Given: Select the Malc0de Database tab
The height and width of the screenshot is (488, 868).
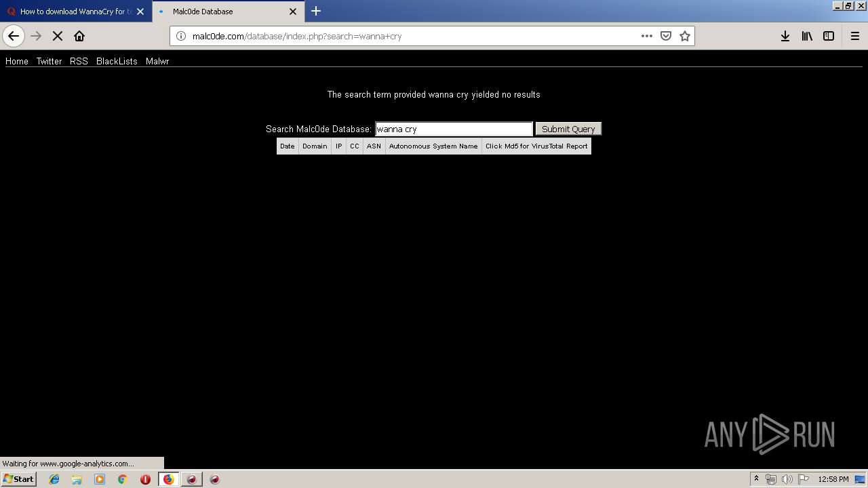Looking at the screenshot, I should [x=229, y=12].
